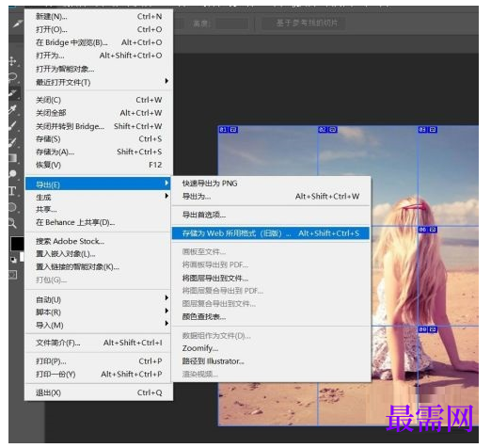Choose 搜索 Adobe Stock...
The image size is (491, 448).
pyautogui.click(x=99, y=241)
